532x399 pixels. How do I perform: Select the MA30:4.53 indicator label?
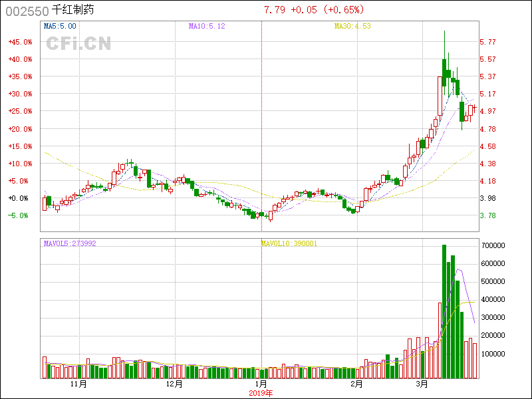(352, 26)
